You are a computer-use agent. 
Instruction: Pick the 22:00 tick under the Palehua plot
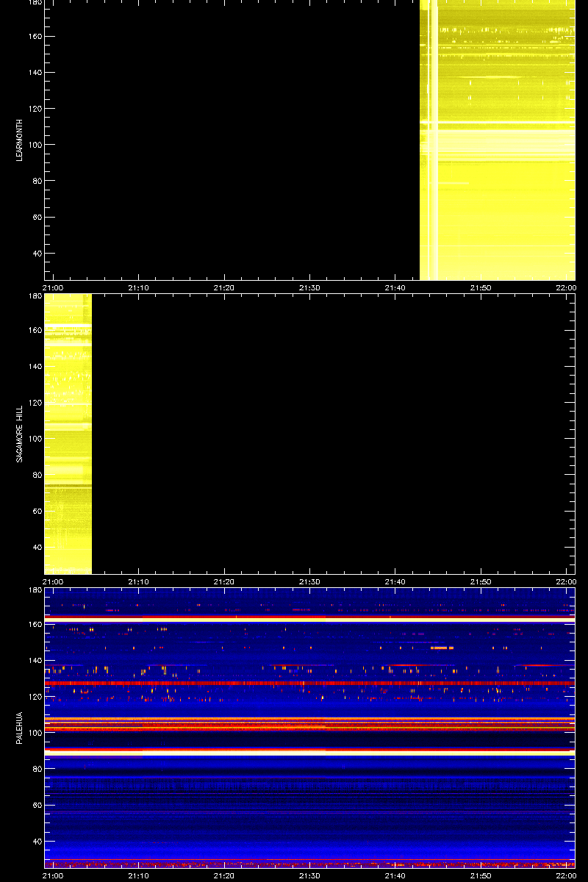[x=566, y=875]
